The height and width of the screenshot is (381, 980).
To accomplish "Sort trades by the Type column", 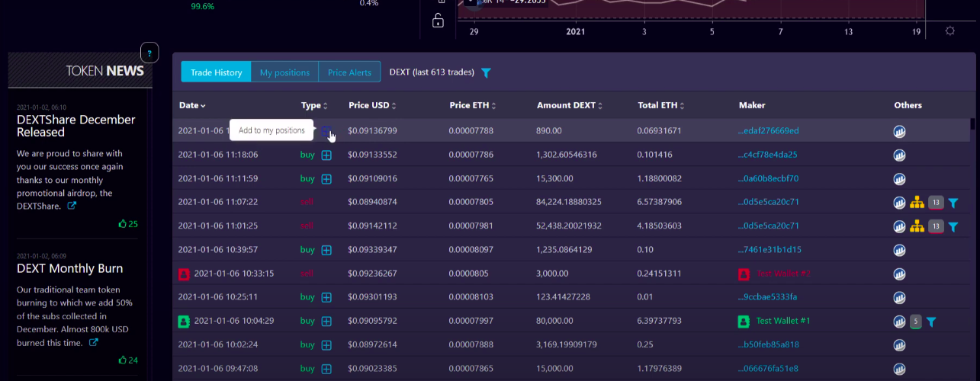I will pyautogui.click(x=314, y=105).
